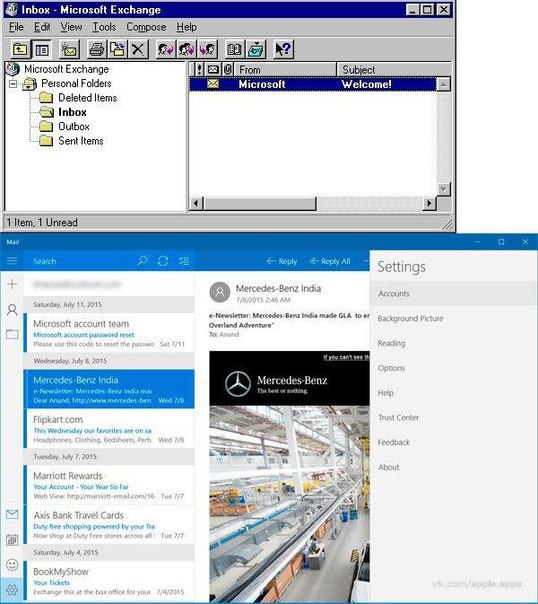Open the Help menu in Exchange
This screenshot has width=538, height=604.
click(186, 27)
